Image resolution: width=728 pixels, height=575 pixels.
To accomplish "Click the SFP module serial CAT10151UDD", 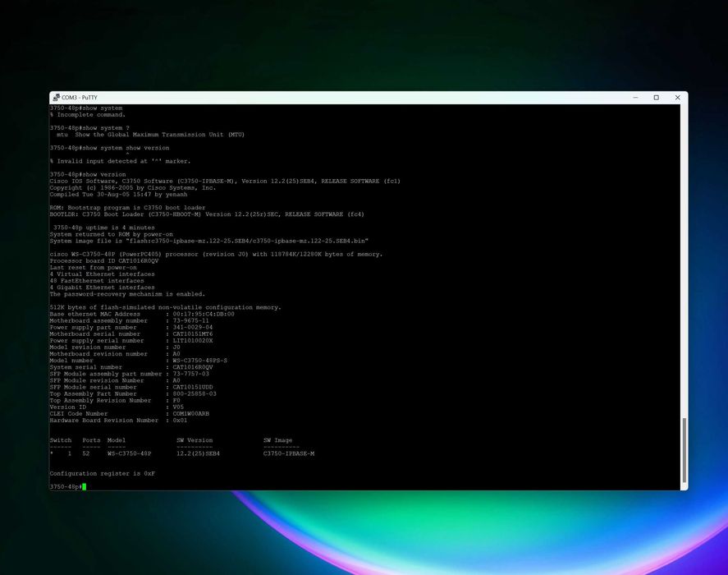I will coord(193,387).
